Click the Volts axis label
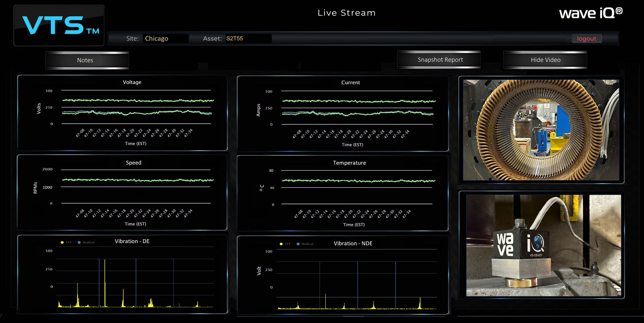Image resolution: width=644 pixels, height=323 pixels. click(x=39, y=108)
